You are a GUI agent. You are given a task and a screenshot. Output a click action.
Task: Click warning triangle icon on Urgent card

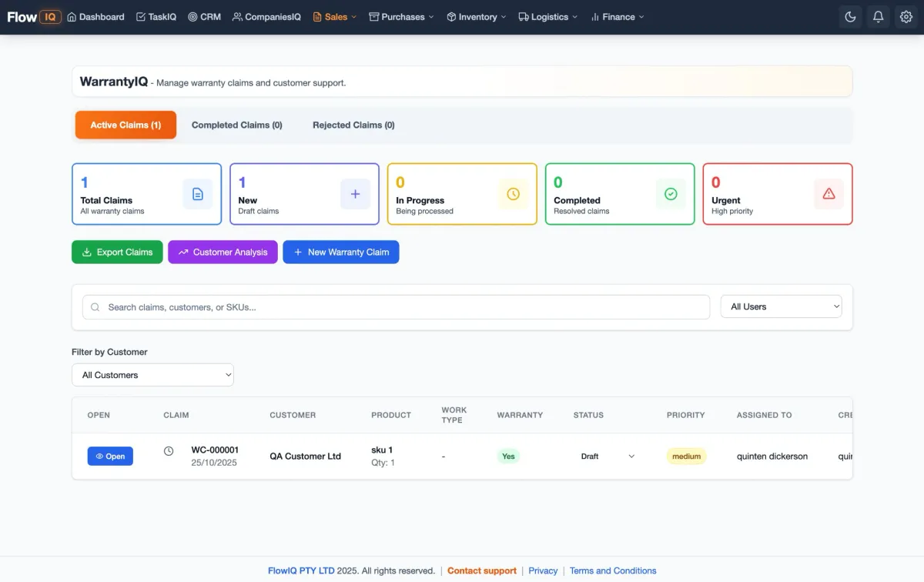(829, 194)
